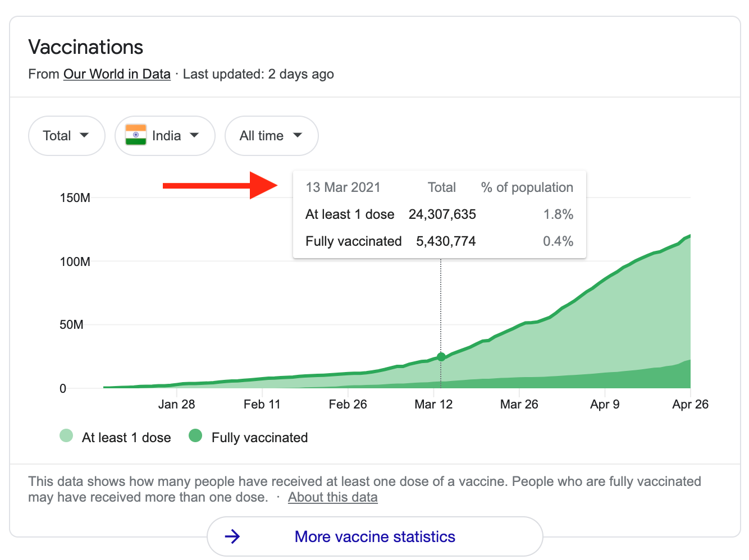Open the Total metric dropdown
The height and width of the screenshot is (560, 749).
click(66, 136)
